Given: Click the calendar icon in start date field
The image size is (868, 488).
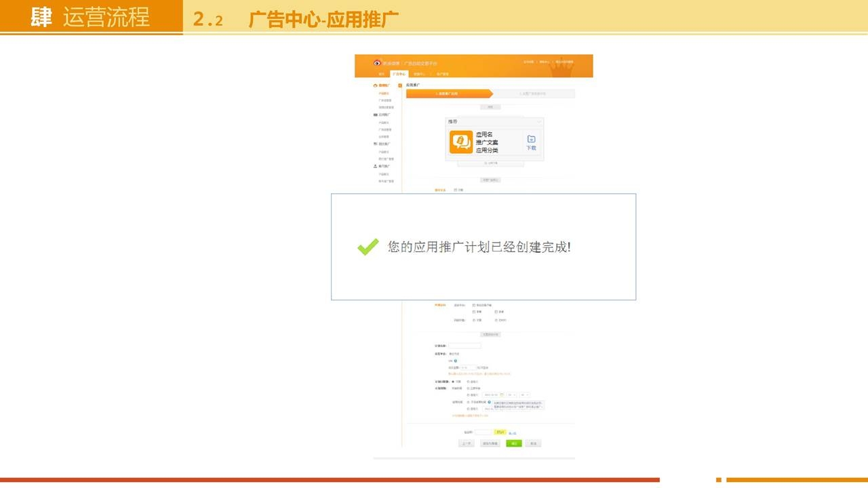Looking at the screenshot, I should coord(502,394).
